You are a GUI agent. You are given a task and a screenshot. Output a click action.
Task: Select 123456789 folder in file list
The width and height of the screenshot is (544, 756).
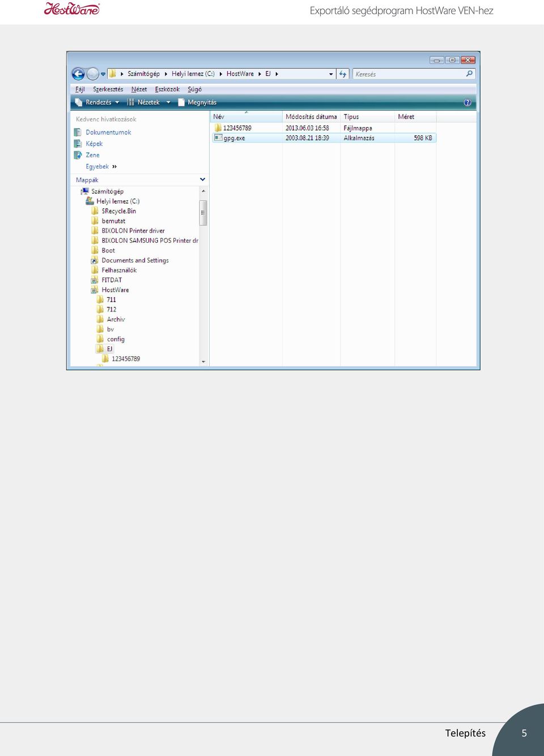point(237,128)
